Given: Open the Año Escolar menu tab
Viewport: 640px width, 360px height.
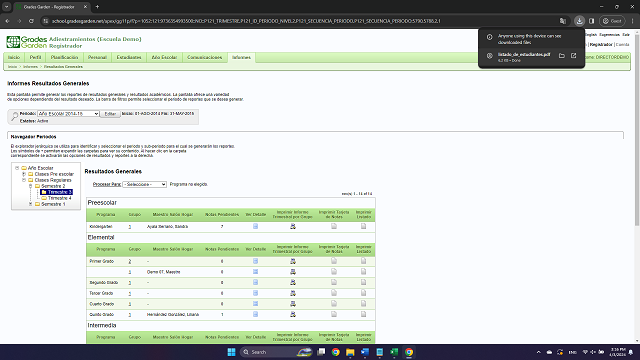Looking at the screenshot, I should [164, 58].
